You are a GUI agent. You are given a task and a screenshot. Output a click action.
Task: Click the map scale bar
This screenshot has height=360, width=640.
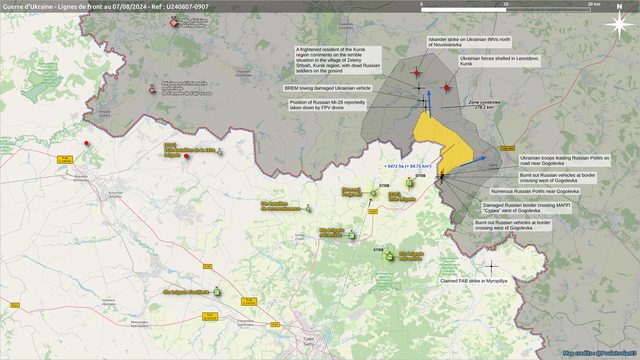click(x=506, y=8)
